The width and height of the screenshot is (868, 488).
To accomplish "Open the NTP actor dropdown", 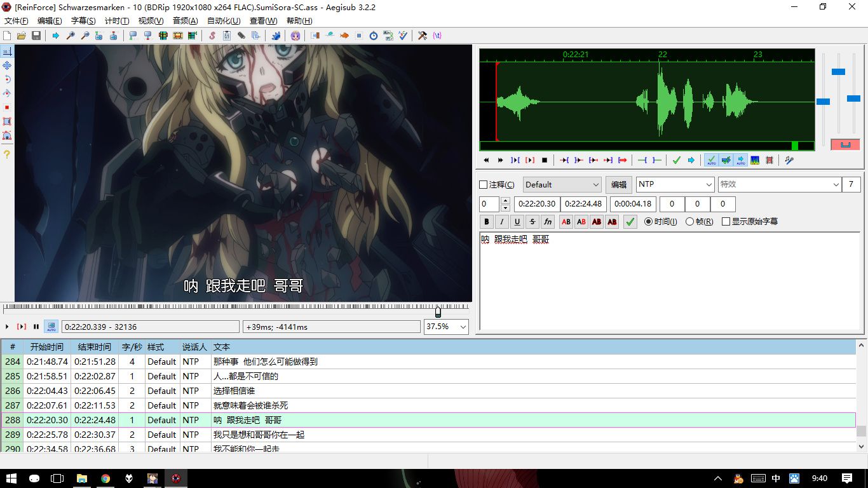I will point(675,185).
